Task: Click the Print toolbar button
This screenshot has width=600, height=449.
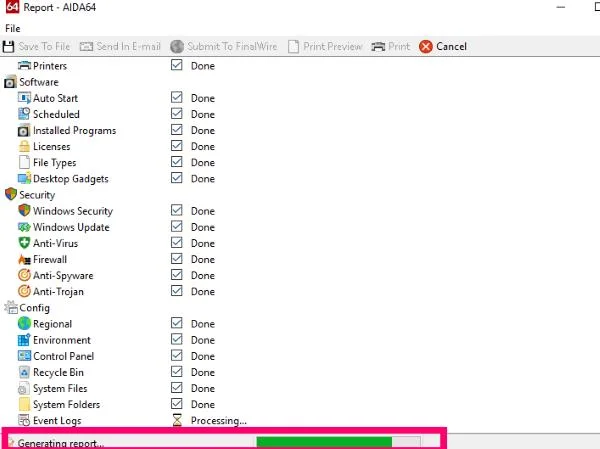Action: pyautogui.click(x=391, y=46)
